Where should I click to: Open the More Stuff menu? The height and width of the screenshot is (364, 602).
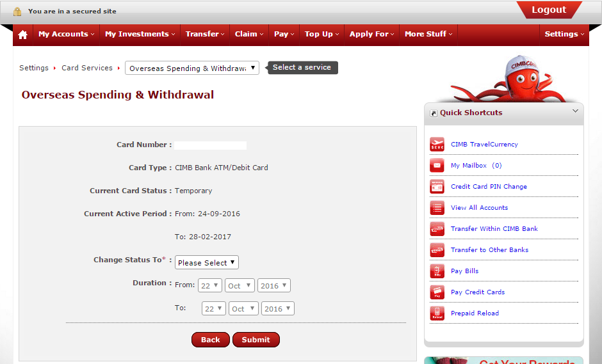click(x=428, y=34)
